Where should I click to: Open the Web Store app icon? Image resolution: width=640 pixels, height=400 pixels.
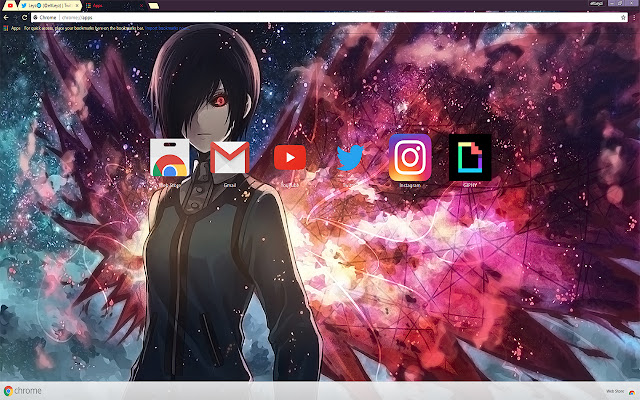169,158
